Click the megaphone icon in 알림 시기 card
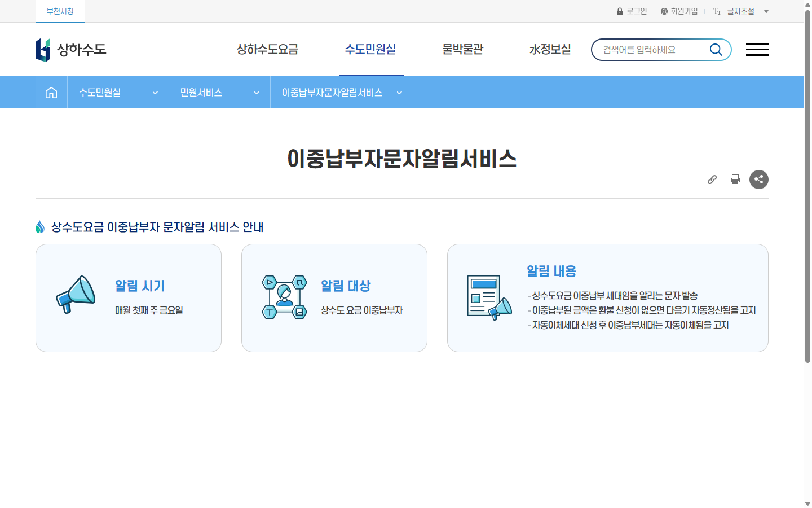This screenshot has height=508, width=812. pyautogui.click(x=76, y=295)
